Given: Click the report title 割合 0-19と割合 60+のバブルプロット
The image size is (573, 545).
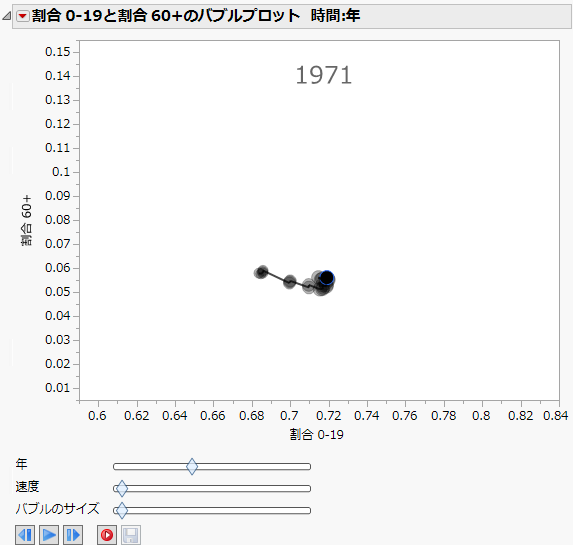Looking at the screenshot, I should pyautogui.click(x=166, y=16).
